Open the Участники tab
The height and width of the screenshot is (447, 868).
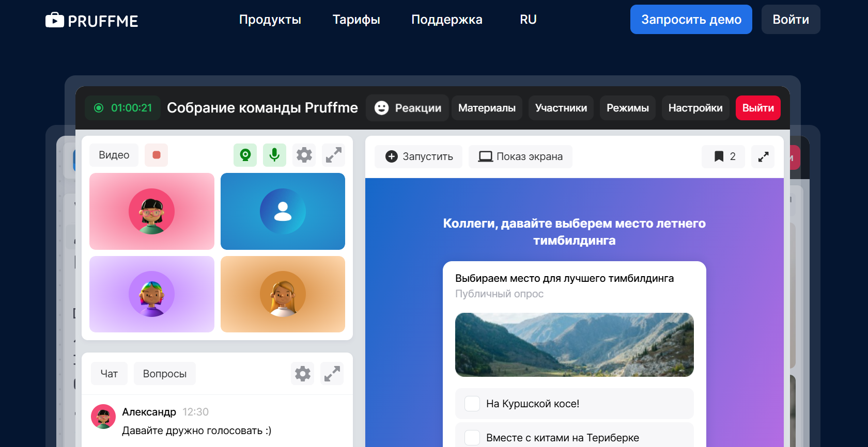coord(561,108)
